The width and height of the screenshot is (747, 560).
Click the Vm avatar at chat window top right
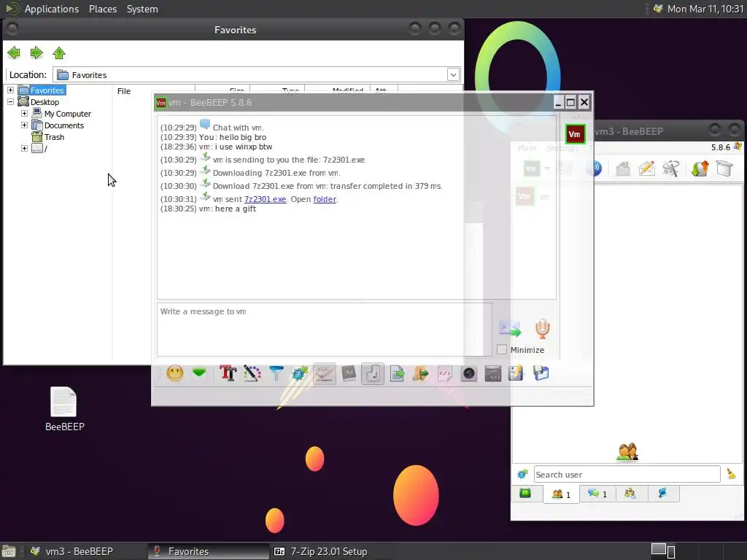coord(575,134)
